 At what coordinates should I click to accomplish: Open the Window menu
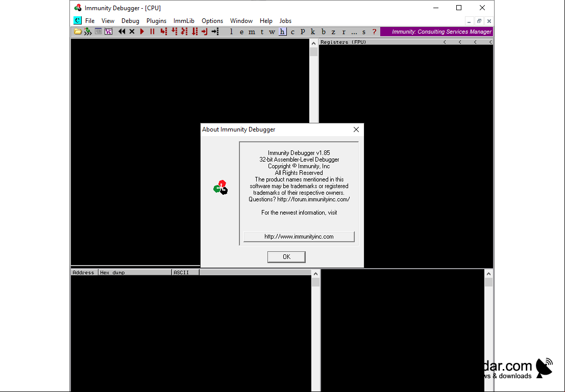pyautogui.click(x=241, y=21)
